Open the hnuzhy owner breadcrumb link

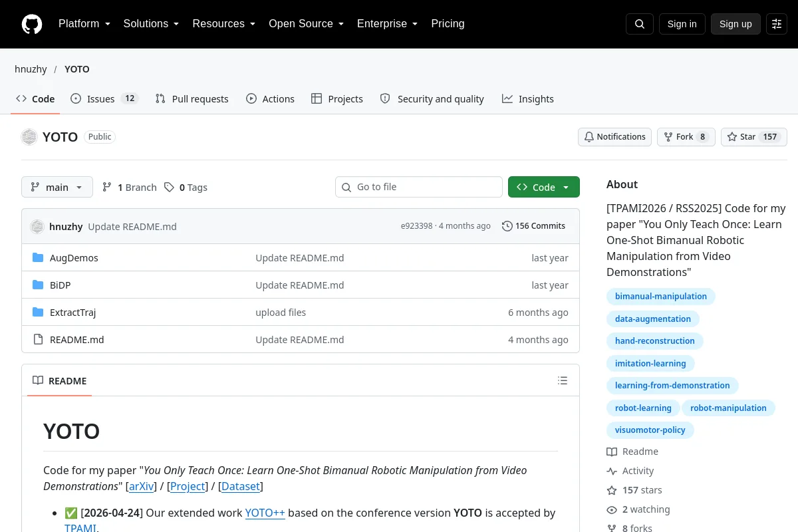pyautogui.click(x=31, y=69)
